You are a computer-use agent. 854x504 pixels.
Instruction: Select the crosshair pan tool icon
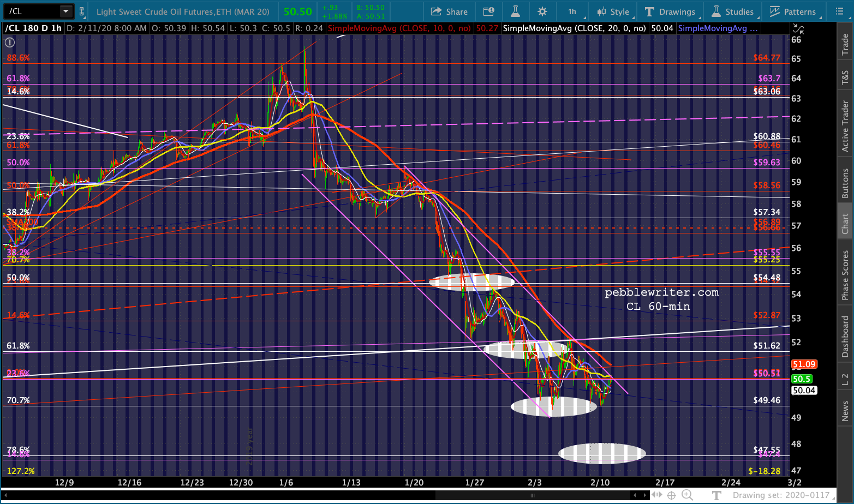point(671,495)
